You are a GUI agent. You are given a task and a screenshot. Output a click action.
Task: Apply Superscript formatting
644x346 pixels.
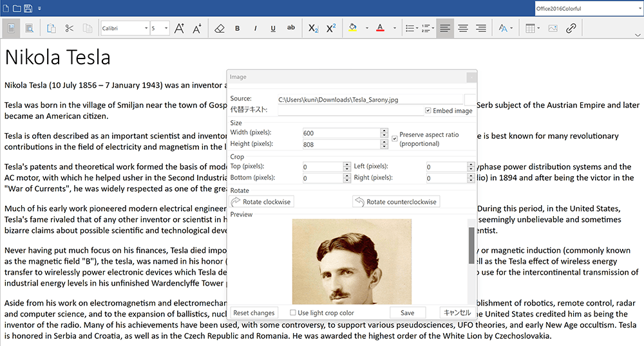(331, 28)
